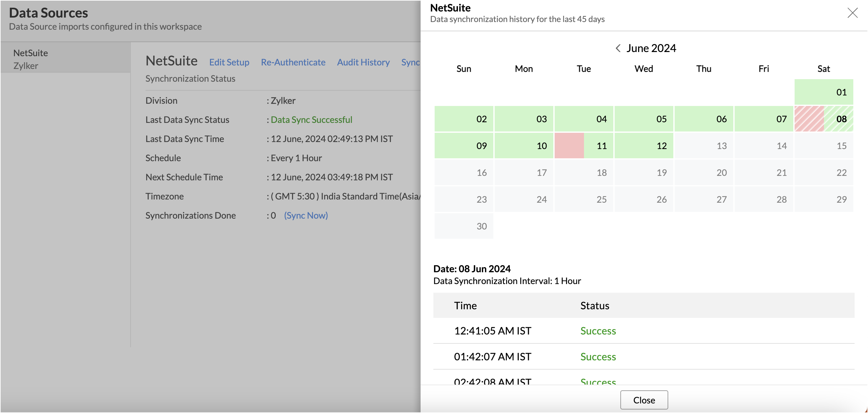
Task: Click the Next Schedule Time value
Action: tap(332, 177)
